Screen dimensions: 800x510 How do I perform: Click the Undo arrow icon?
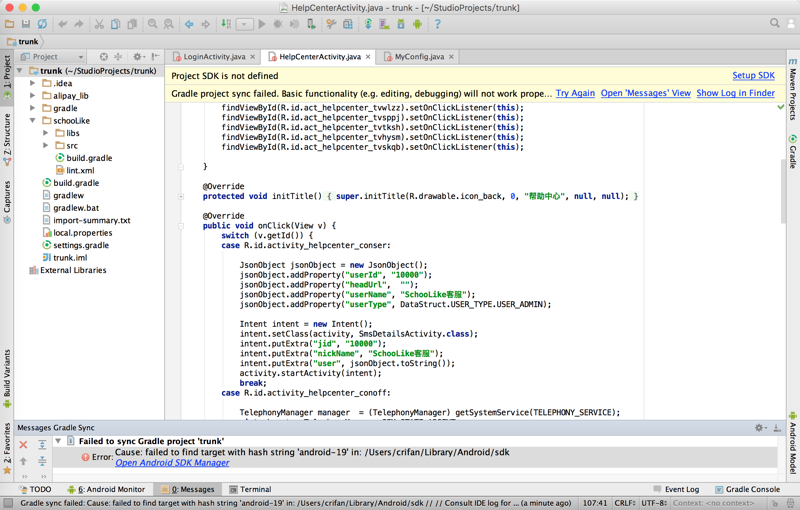[x=63, y=24]
